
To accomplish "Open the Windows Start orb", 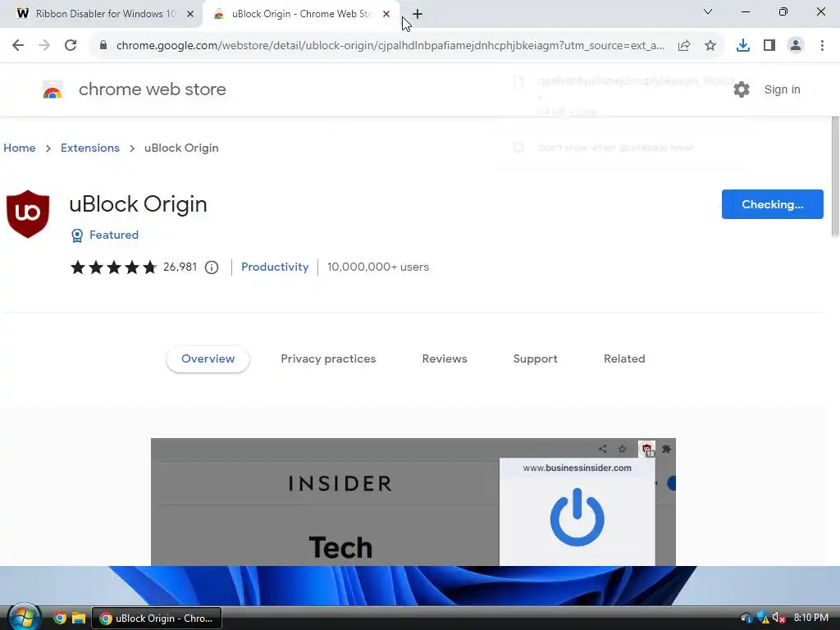I will (24, 618).
